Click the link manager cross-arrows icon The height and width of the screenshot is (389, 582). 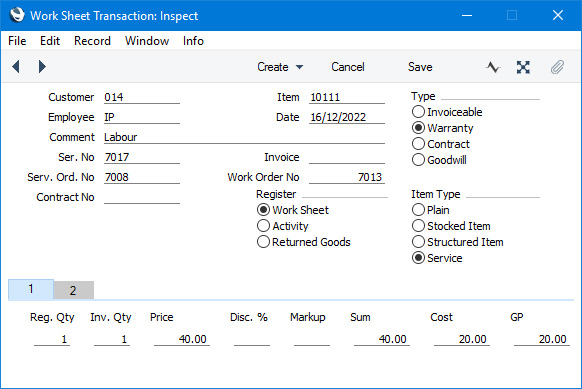pos(523,67)
